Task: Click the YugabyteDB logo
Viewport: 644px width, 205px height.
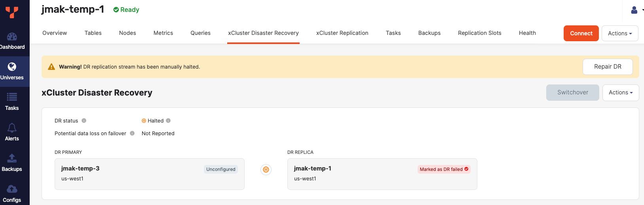Action: [x=12, y=12]
